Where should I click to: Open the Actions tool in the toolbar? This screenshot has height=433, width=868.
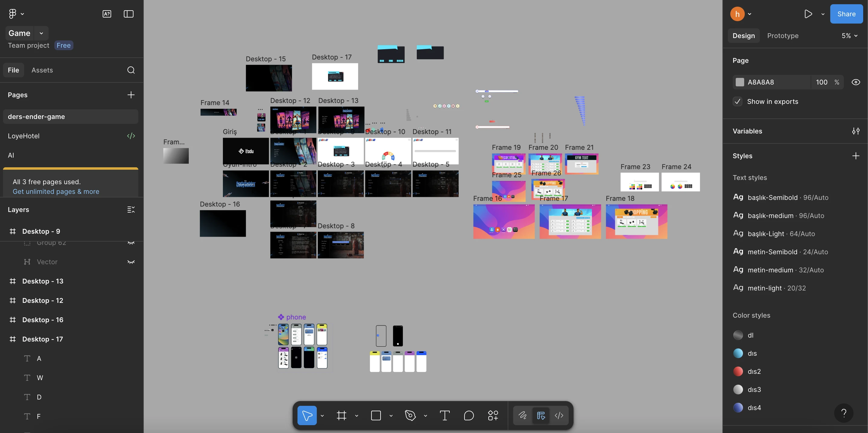493,415
